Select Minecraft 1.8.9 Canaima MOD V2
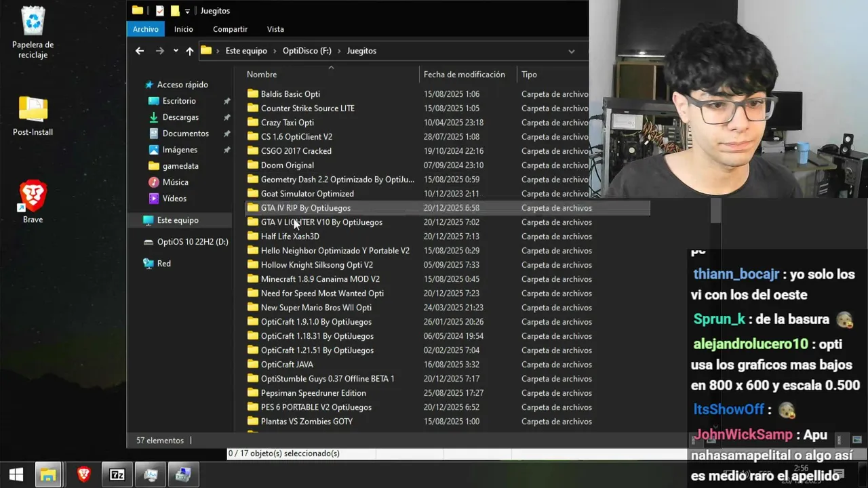 (320, 279)
